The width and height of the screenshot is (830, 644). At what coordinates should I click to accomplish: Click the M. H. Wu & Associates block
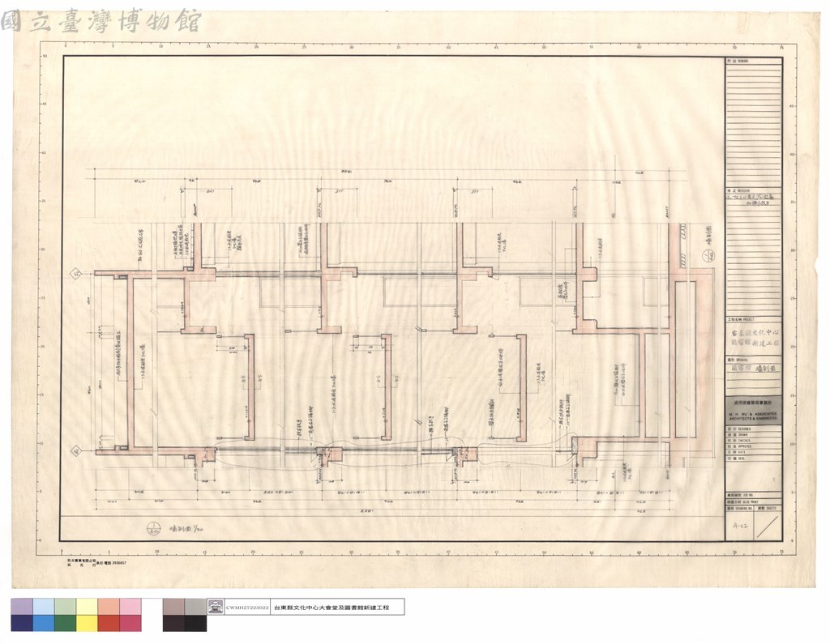point(753,411)
